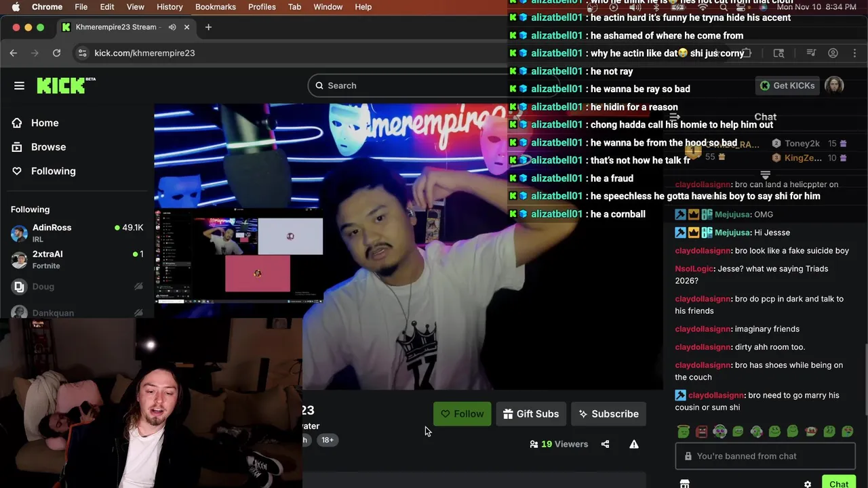Click the KICK logo
The image size is (868, 488).
pyautogui.click(x=66, y=85)
